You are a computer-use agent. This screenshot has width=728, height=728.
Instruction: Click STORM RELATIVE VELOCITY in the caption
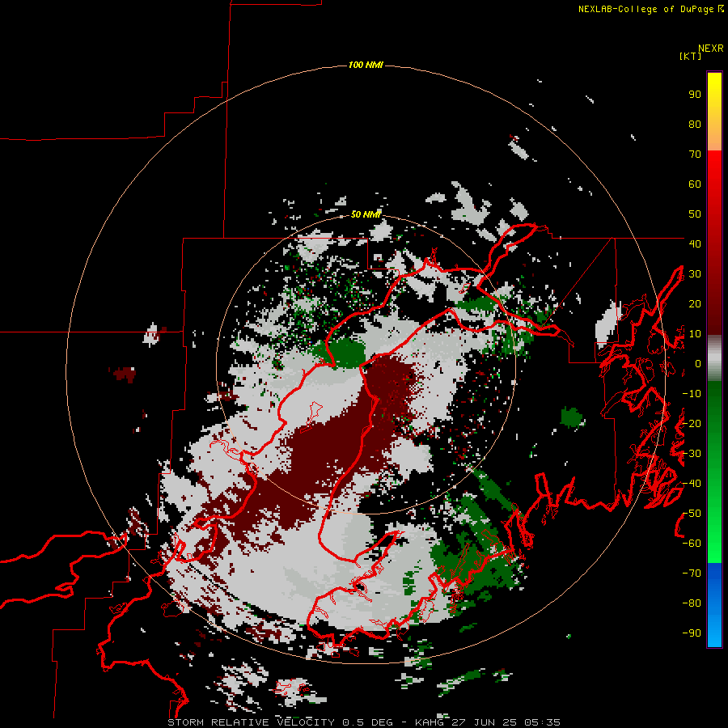click(251, 722)
